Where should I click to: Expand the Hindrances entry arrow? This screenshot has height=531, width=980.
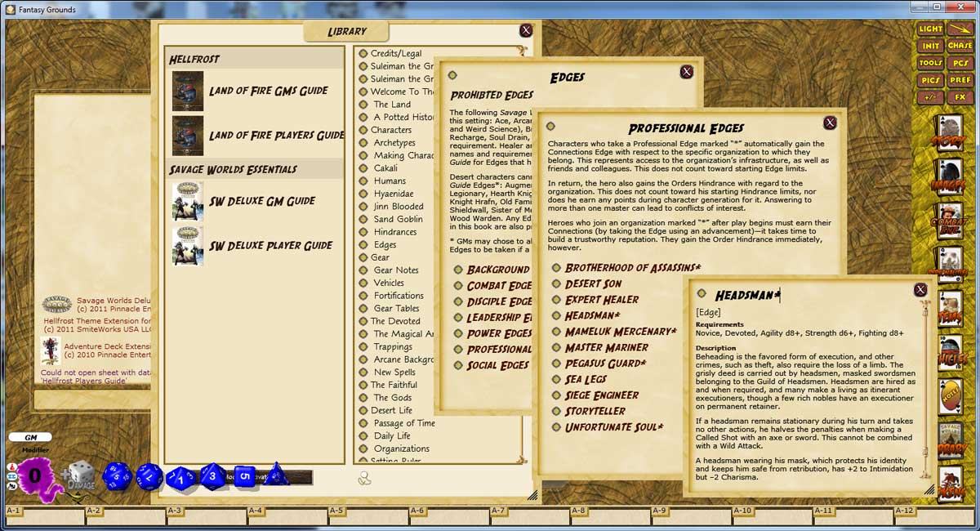point(365,231)
